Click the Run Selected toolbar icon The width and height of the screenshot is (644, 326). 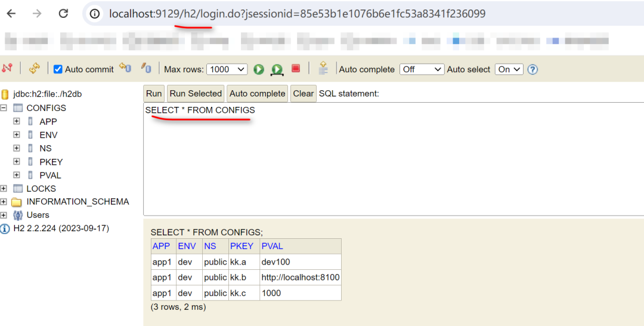(x=277, y=69)
